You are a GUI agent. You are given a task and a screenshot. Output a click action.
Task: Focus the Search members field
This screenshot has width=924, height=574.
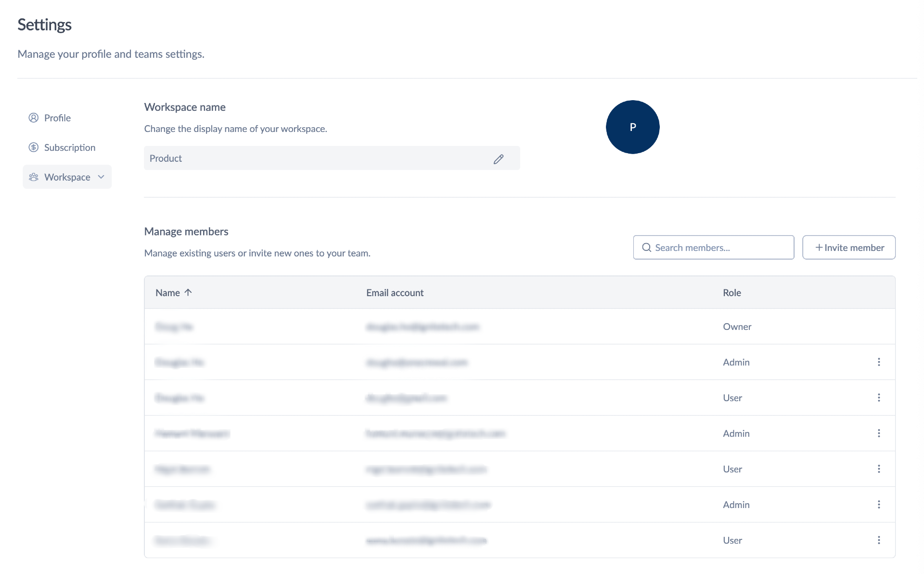pos(713,248)
